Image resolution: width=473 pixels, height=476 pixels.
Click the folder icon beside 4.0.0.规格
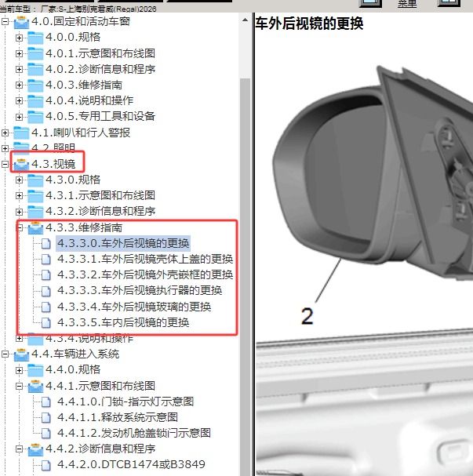tap(35, 38)
